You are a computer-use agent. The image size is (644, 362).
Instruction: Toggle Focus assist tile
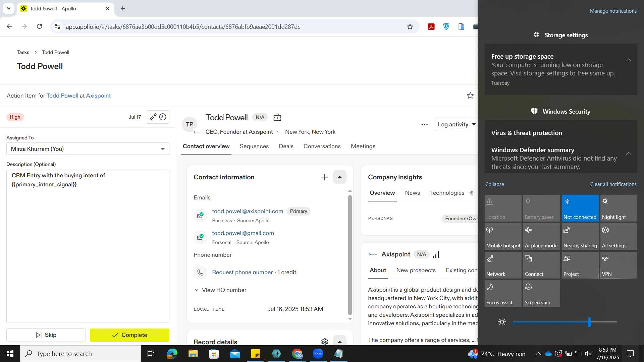(503, 294)
